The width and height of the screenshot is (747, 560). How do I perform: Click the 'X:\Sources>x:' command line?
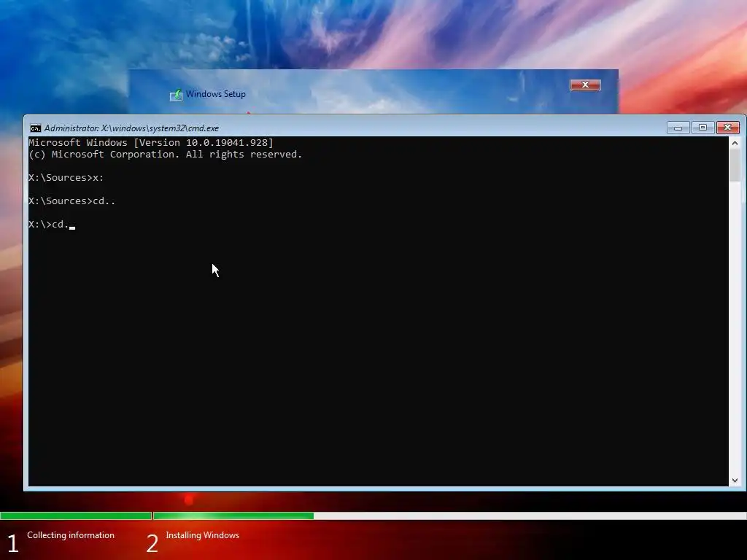pyautogui.click(x=66, y=178)
